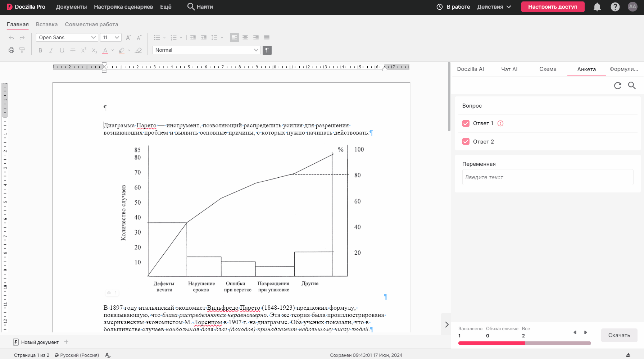The image size is (644, 359).
Task: Toggle Underline formatting
Action: coord(62,50)
